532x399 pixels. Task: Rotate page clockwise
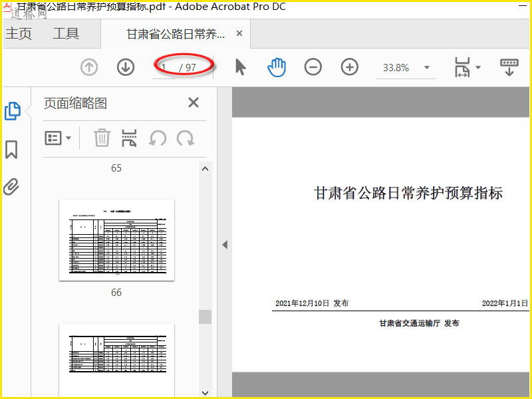(x=186, y=138)
